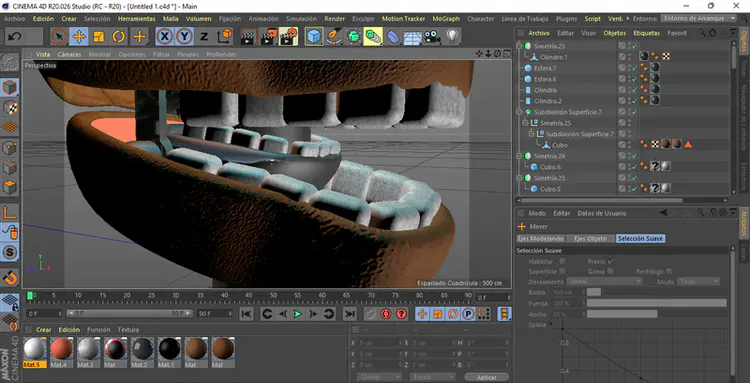Open the Modo Todo dropdown
The width and height of the screenshot is (750, 383).
pyautogui.click(x=699, y=282)
